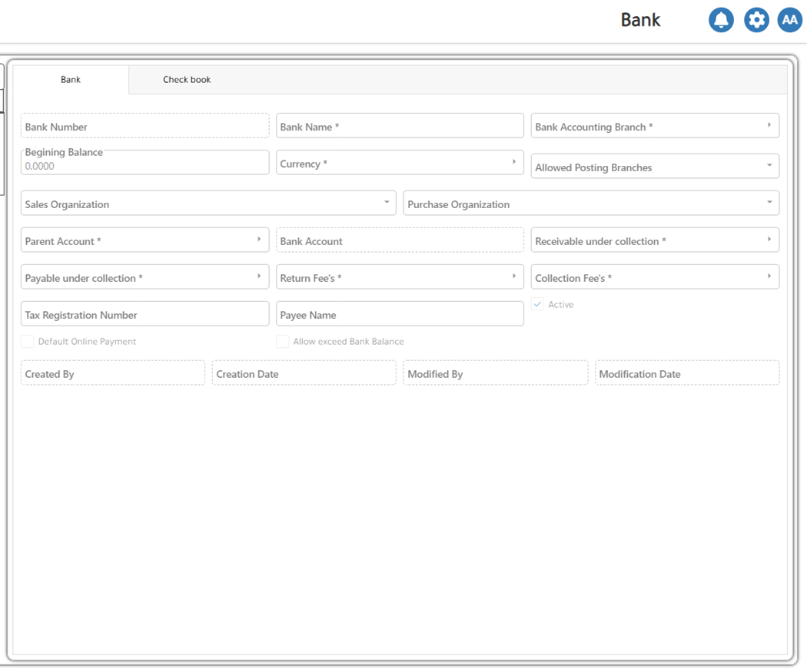The width and height of the screenshot is (807, 672).
Task: Select the Bank tab
Action: point(71,80)
